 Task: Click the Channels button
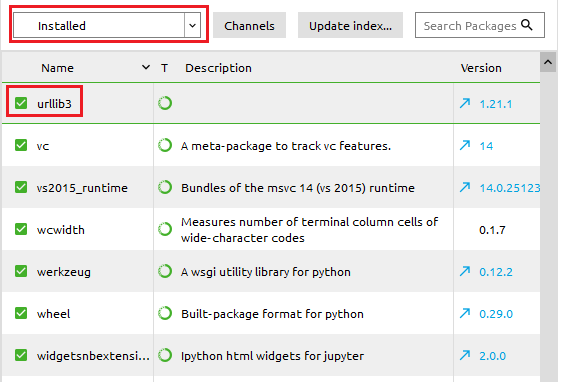[x=249, y=25]
